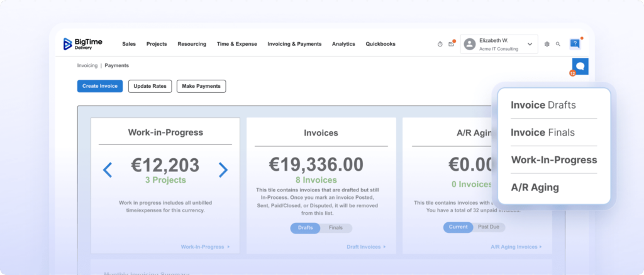Show previous Work-in-Progress currency arrow

pyautogui.click(x=107, y=170)
